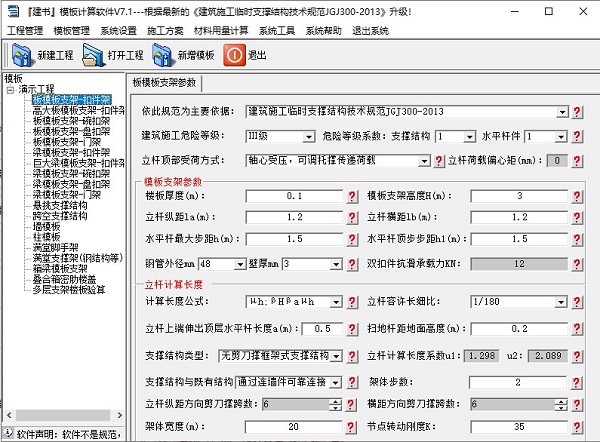
Task: Click the 模板支架高度H input field
Action: coord(519,196)
